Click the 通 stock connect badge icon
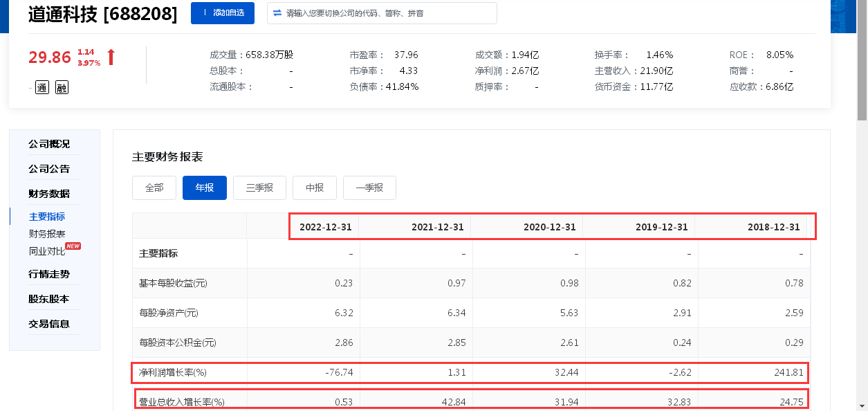The image size is (868, 411). [42, 87]
